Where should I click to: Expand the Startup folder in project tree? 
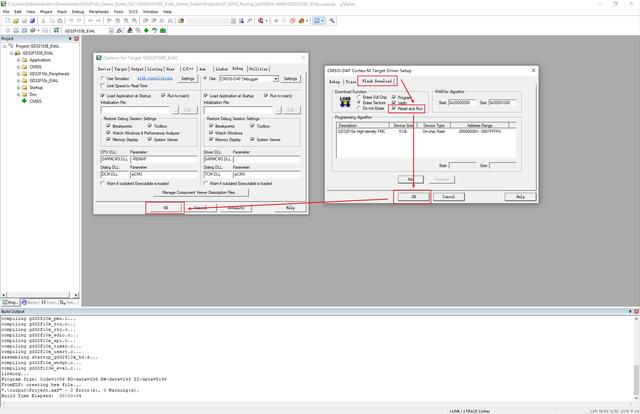click(x=18, y=87)
